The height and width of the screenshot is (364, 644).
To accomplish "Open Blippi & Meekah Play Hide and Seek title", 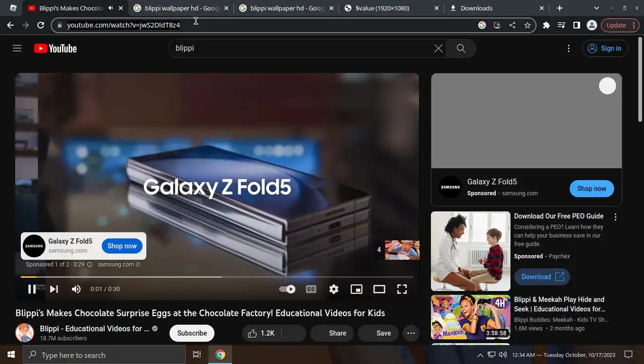I will pyautogui.click(x=559, y=304).
